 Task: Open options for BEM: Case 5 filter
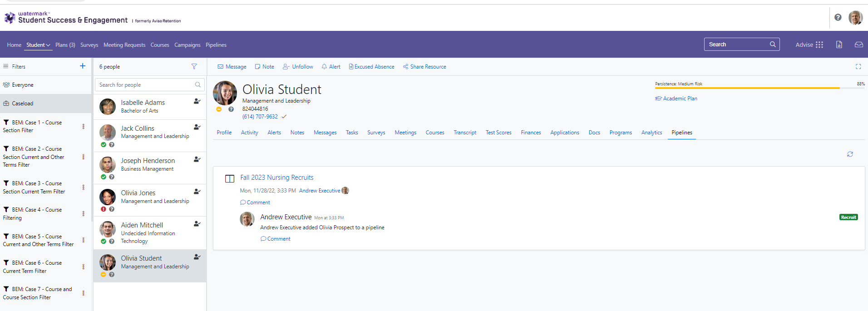coord(83,240)
